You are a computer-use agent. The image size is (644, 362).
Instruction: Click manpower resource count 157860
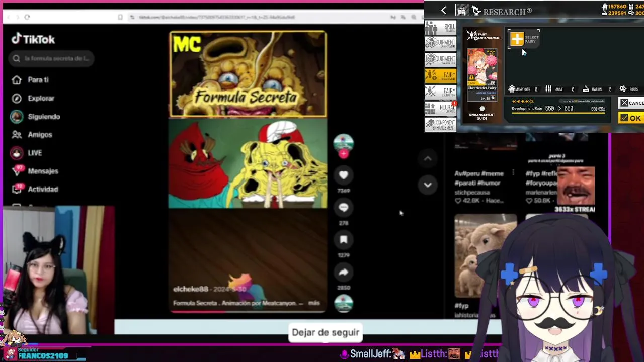tap(616, 7)
